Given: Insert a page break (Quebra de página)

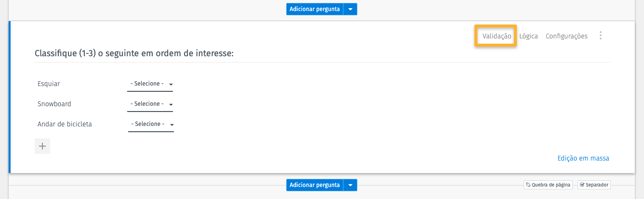Looking at the screenshot, I should coord(548,185).
